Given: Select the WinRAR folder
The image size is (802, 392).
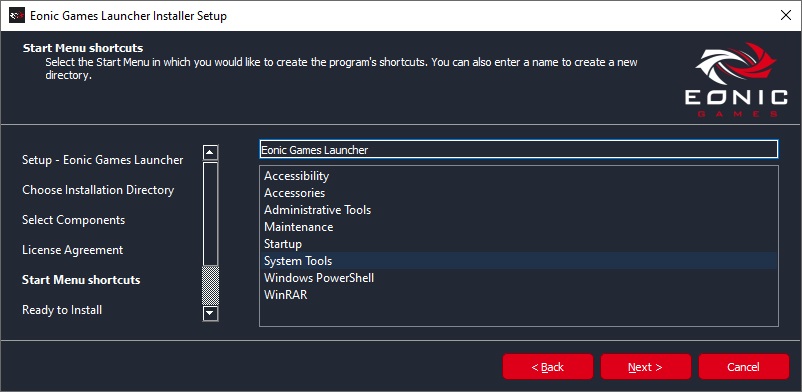Looking at the screenshot, I should click(x=519, y=295).
